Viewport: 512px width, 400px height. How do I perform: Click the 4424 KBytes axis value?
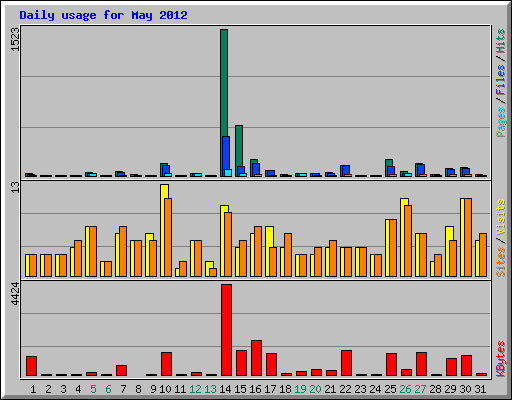15,294
